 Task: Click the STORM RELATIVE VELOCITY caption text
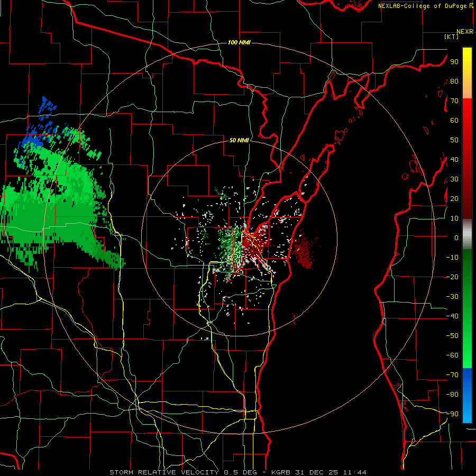164,472
